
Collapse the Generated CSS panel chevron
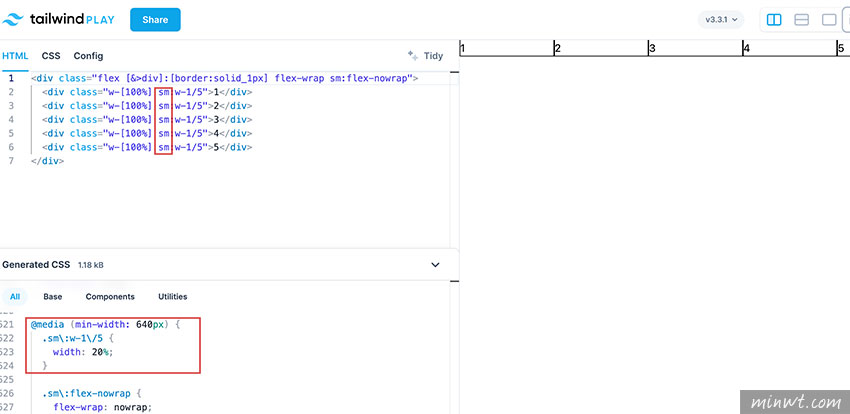(x=435, y=265)
